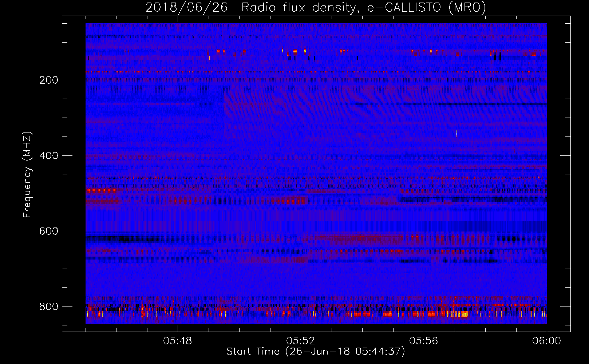The height and width of the screenshot is (364, 589).
Task: Click the bright yellow burst near 800 MHz
Action: [464, 314]
